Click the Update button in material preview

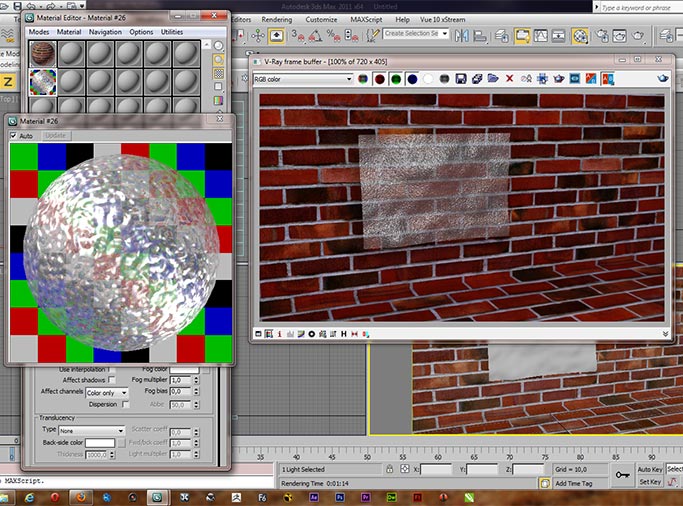(x=55, y=135)
